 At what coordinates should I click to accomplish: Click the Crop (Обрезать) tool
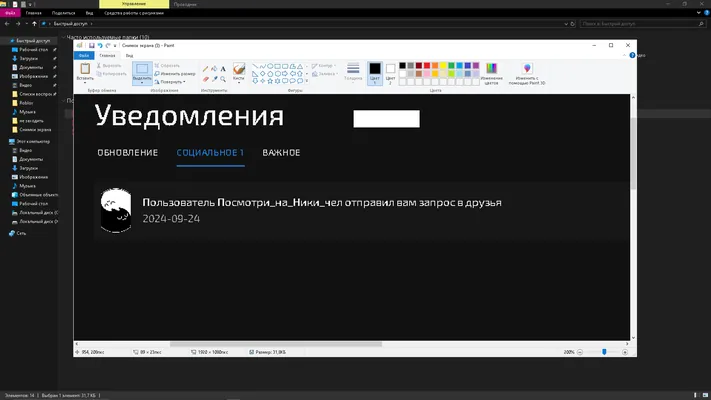167,66
